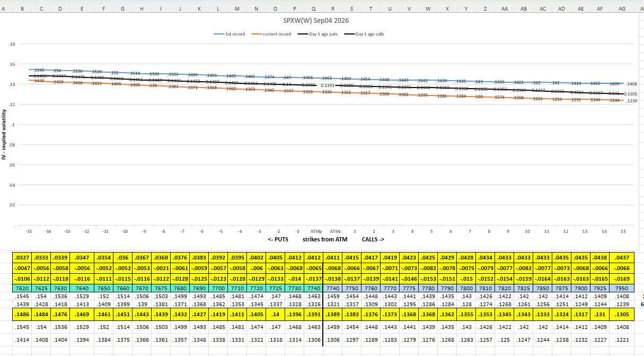
Task: Select the yellow cell .0339
Action: coord(59,258)
